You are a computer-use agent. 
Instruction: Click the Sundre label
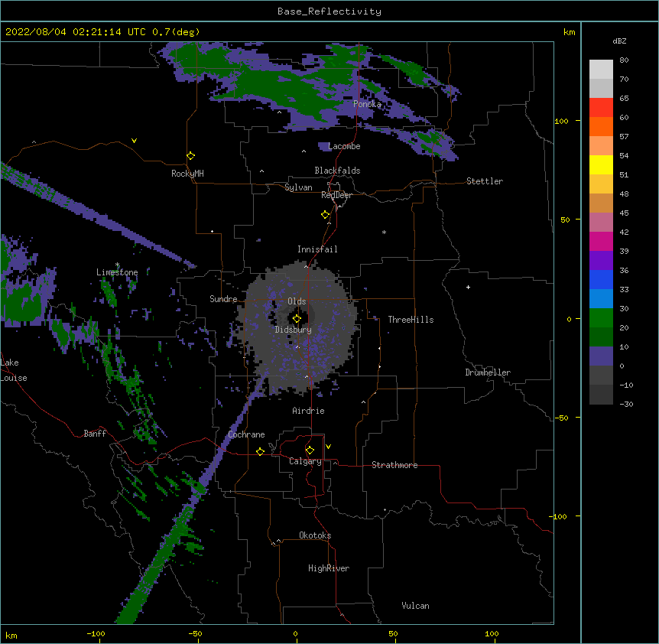click(x=223, y=299)
